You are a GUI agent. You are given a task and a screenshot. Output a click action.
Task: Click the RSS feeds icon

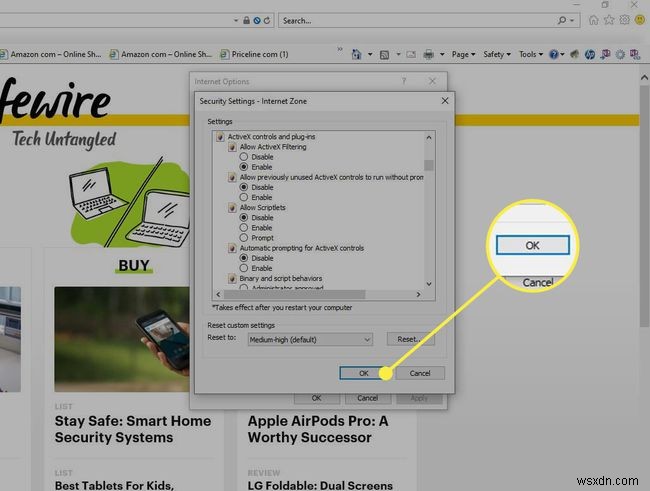click(x=384, y=55)
